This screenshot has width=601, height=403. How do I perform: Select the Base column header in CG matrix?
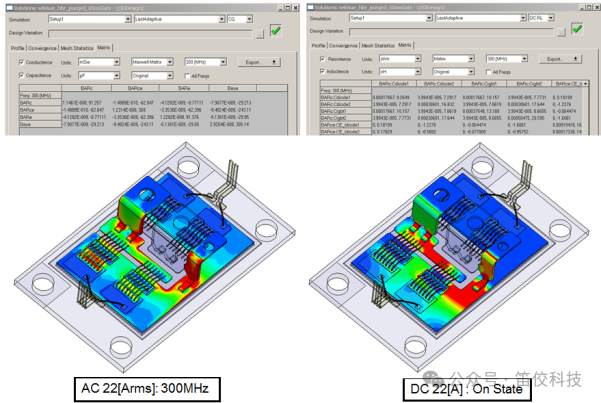coord(233,88)
